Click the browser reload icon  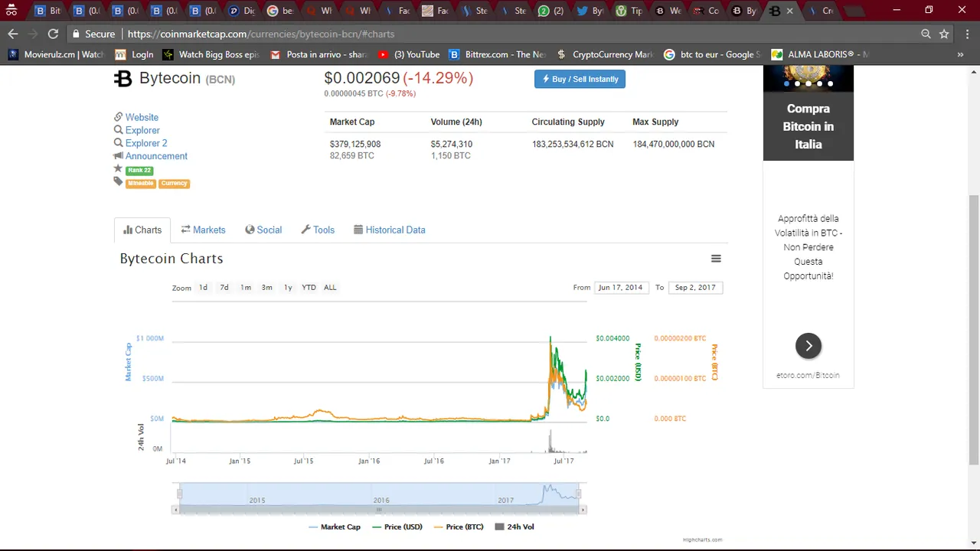coord(53,34)
